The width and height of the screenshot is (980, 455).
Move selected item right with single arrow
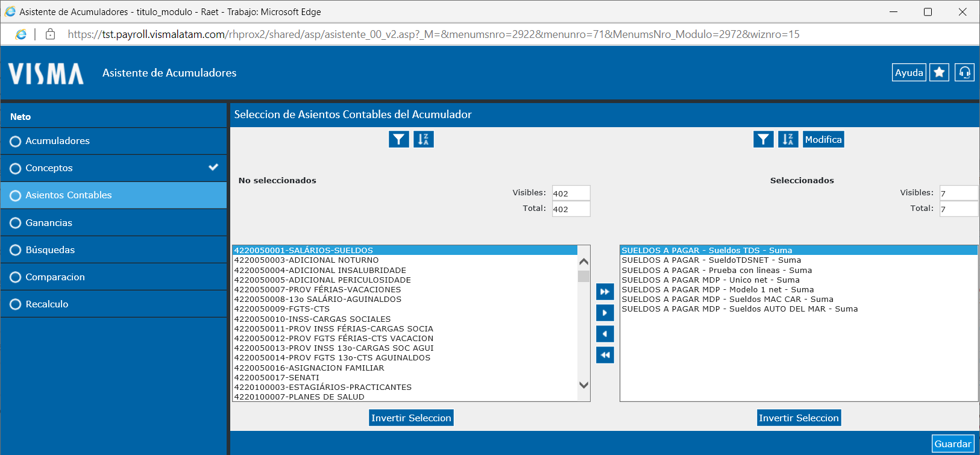point(605,313)
